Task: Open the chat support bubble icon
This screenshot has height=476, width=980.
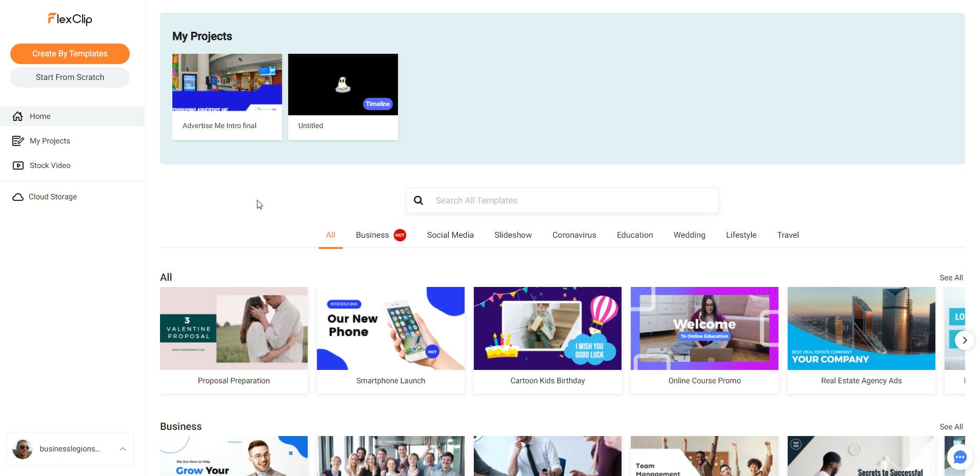Action: pos(959,457)
